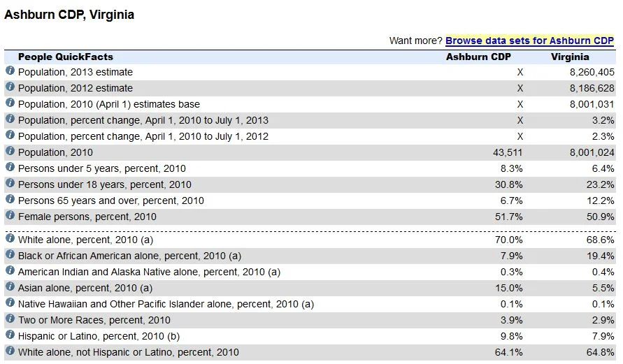Show info for Hispanic or Latino, percent
The height and width of the screenshot is (364, 623).
click(10, 335)
